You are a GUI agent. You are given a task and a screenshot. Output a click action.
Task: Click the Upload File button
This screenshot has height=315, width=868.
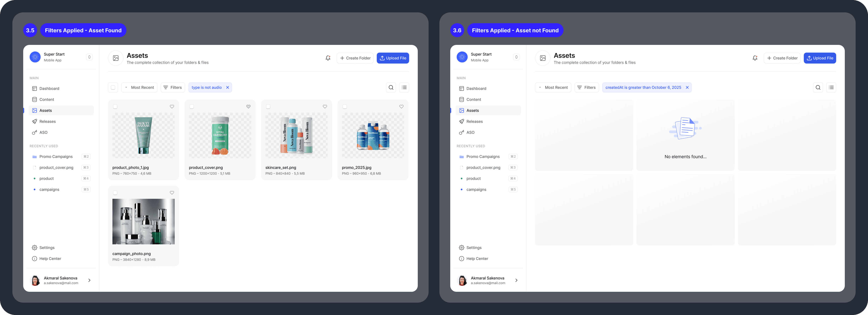point(393,58)
